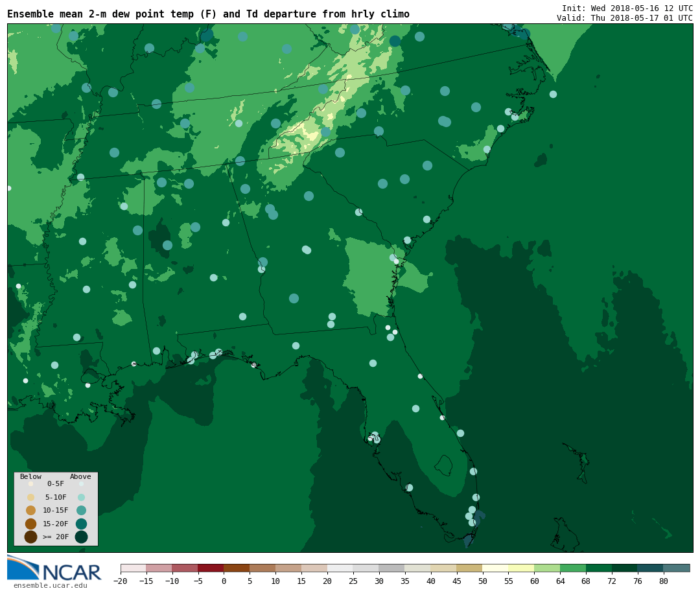
Task: Click the "0" colorbar tick label
Action: tap(224, 581)
